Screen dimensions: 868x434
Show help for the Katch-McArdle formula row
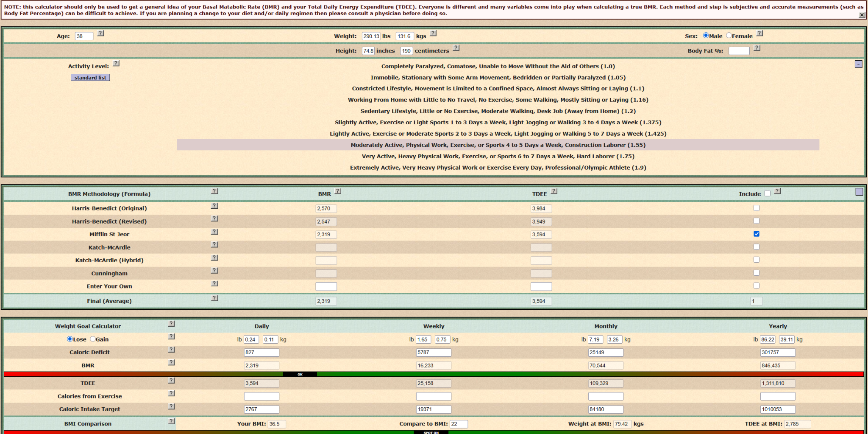(215, 244)
